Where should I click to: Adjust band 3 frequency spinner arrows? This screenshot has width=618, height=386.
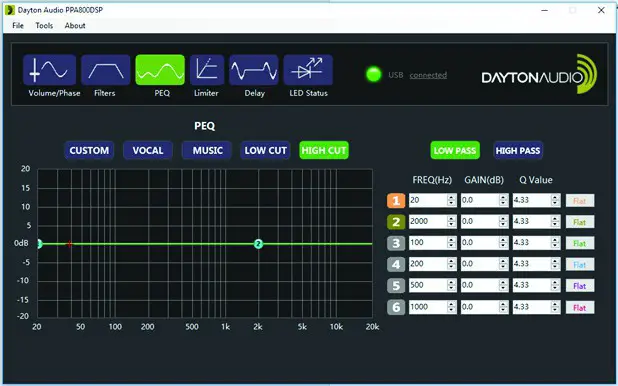[x=452, y=243]
